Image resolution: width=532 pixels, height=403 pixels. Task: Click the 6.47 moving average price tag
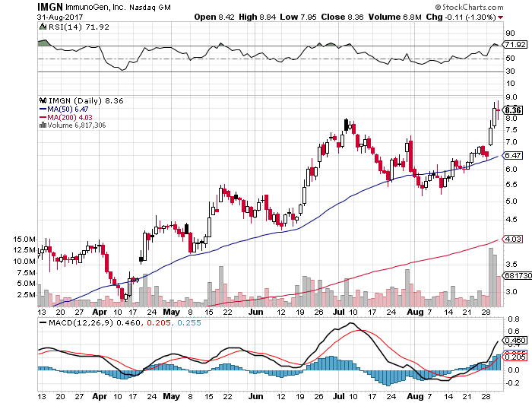tap(512, 155)
